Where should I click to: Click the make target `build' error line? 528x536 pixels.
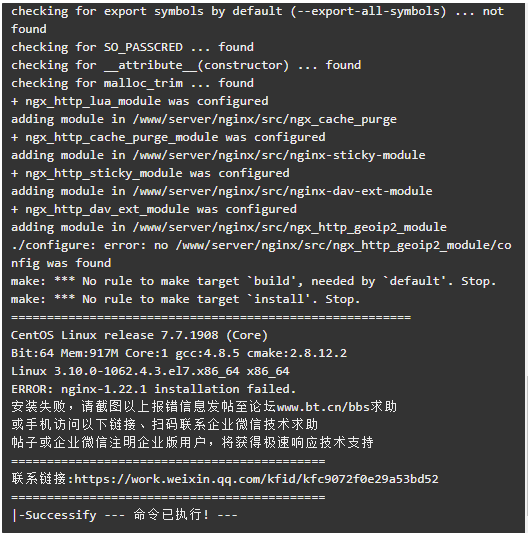pos(253,281)
